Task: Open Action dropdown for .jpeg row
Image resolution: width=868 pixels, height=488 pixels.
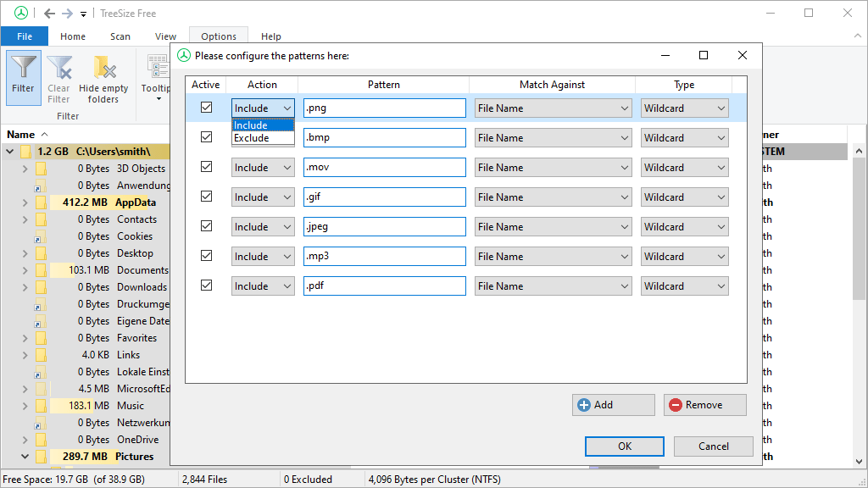Action: tap(263, 227)
